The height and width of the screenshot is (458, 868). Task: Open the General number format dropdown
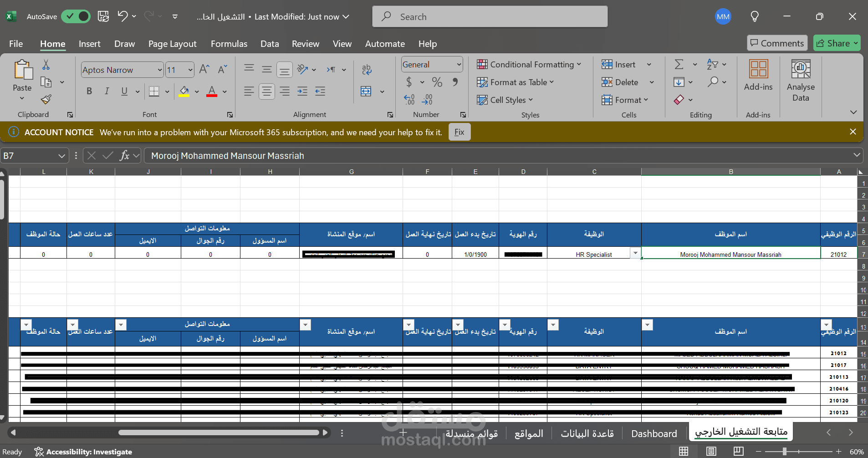459,65
